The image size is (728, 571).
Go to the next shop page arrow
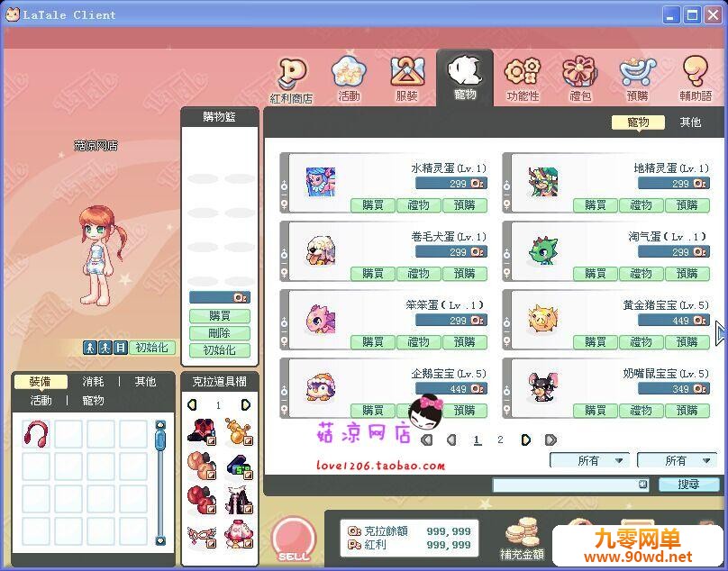pos(525,440)
